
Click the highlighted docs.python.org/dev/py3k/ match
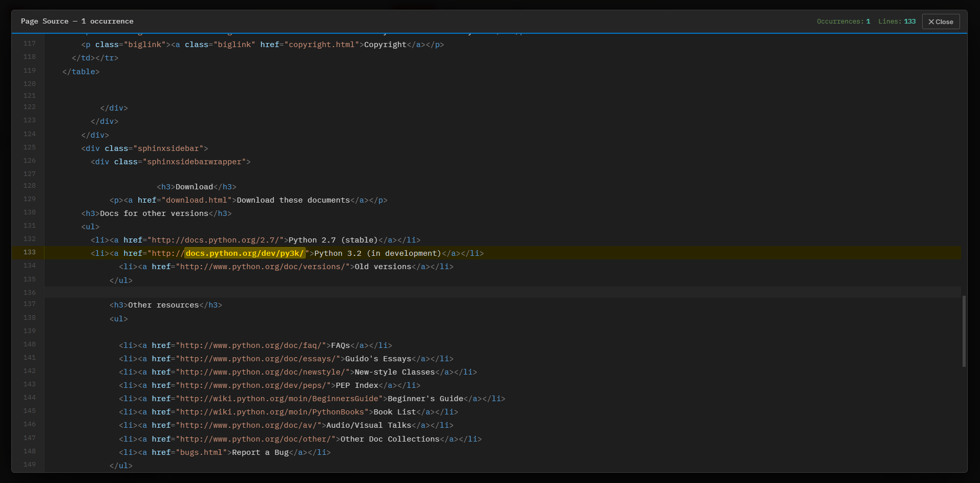point(245,253)
